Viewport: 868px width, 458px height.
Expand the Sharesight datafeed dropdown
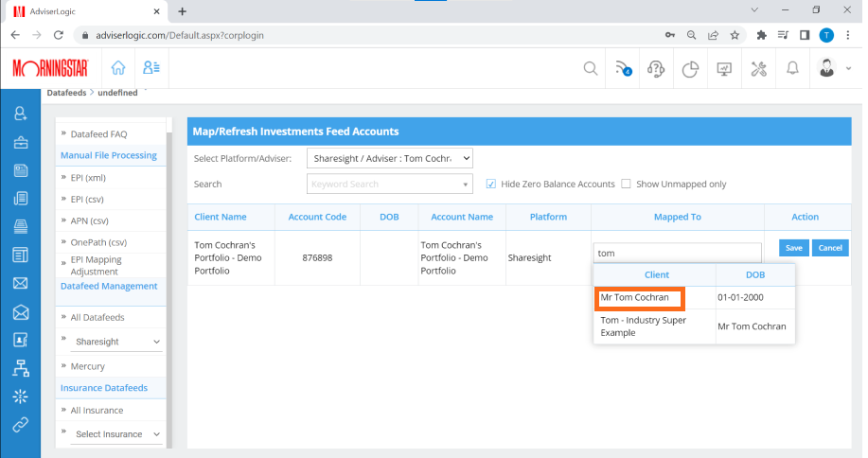pos(116,342)
